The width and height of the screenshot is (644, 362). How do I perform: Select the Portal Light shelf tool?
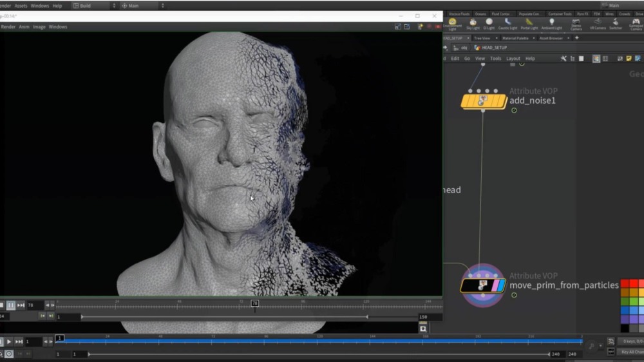point(529,24)
